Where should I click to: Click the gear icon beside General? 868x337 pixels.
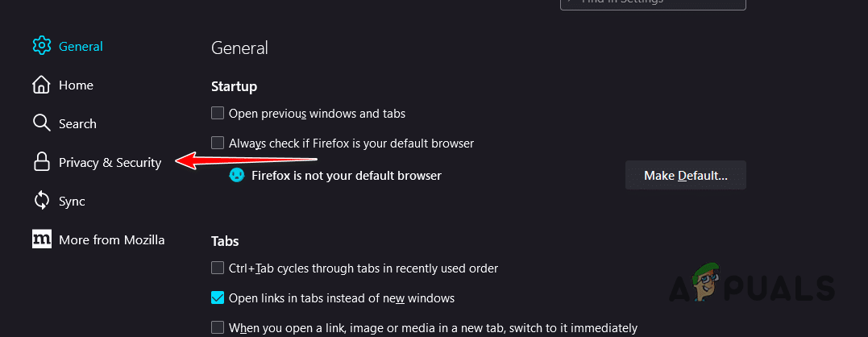pos(42,46)
